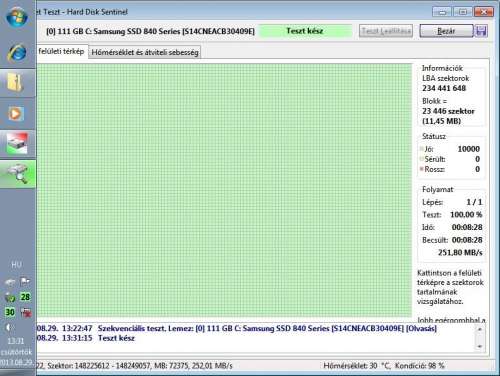This screenshot has height=376, width=500.
Task: Save test results with floppy disk icon
Action: [481, 31]
